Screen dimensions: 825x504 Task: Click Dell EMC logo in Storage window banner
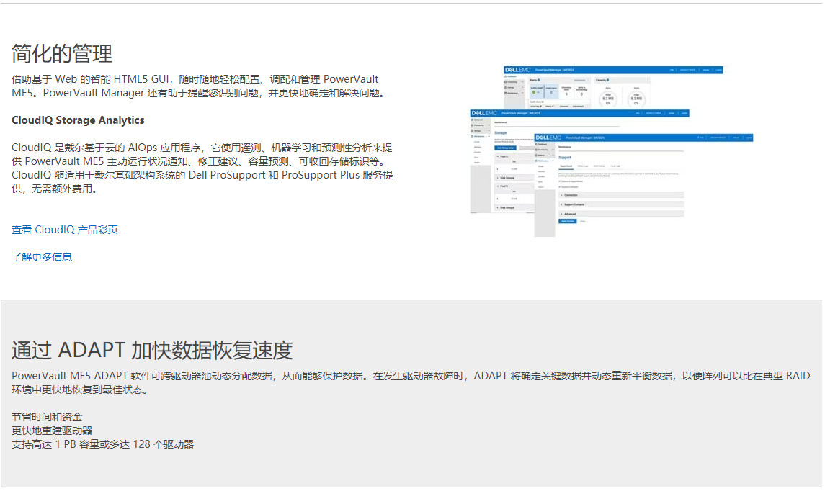[x=483, y=113]
